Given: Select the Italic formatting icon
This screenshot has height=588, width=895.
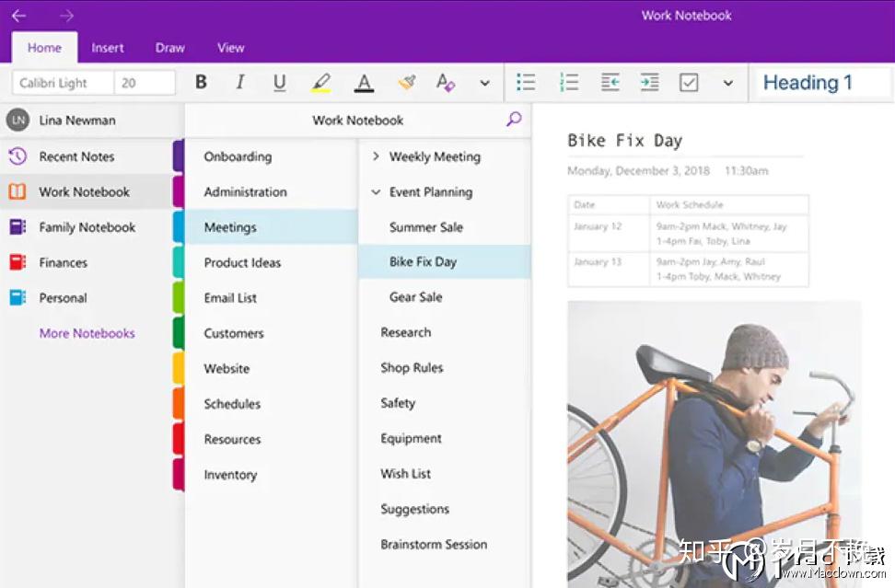Looking at the screenshot, I should (239, 82).
